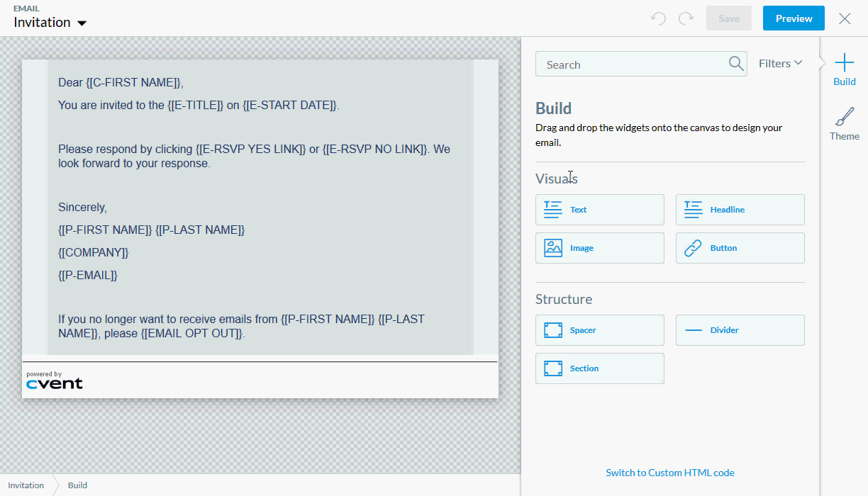
Task: Open the Build panel plus icon
Action: click(844, 62)
